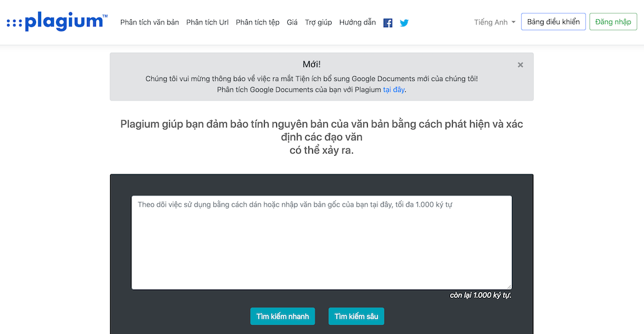Image resolution: width=644 pixels, height=334 pixels.
Task: Open the Tiếng Anh language dropdown
Action: 495,22
